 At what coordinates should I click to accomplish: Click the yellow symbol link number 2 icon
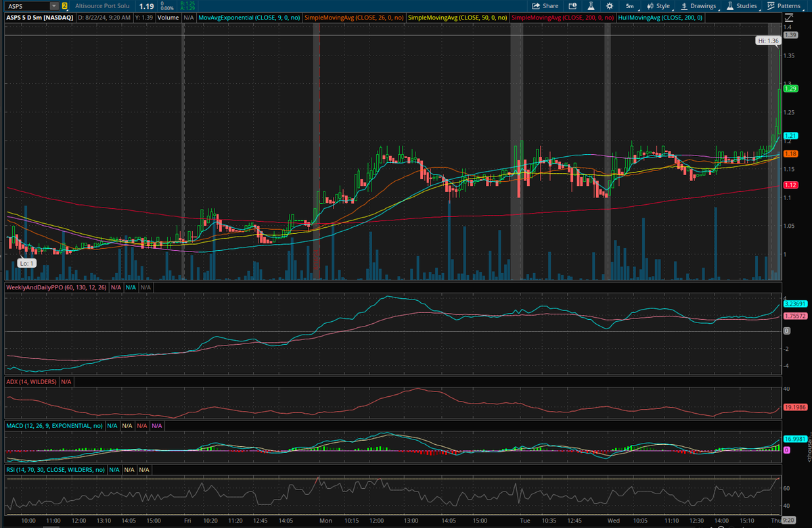click(x=65, y=5)
